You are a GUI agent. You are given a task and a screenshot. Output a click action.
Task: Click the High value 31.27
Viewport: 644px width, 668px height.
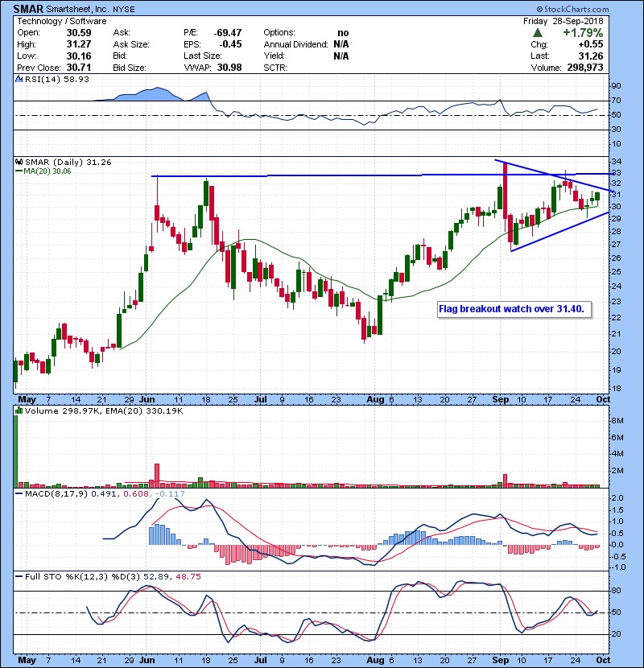click(x=79, y=44)
